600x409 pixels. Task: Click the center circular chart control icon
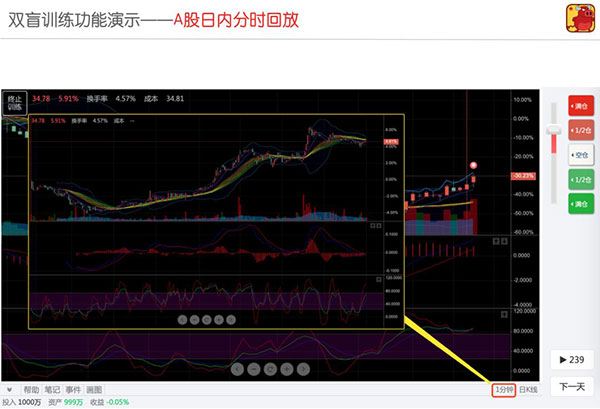[x=271, y=369]
